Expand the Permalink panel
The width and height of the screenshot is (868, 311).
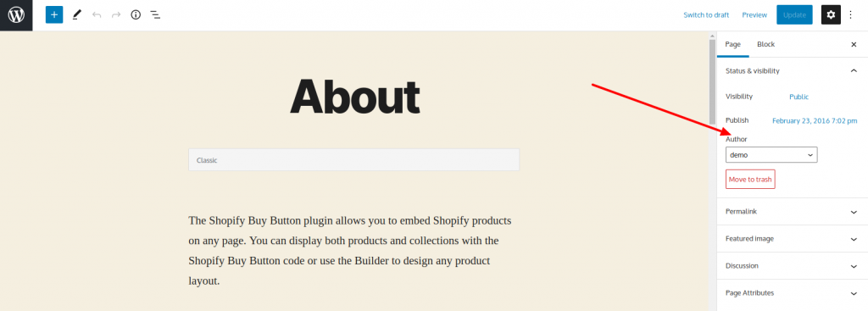(793, 211)
